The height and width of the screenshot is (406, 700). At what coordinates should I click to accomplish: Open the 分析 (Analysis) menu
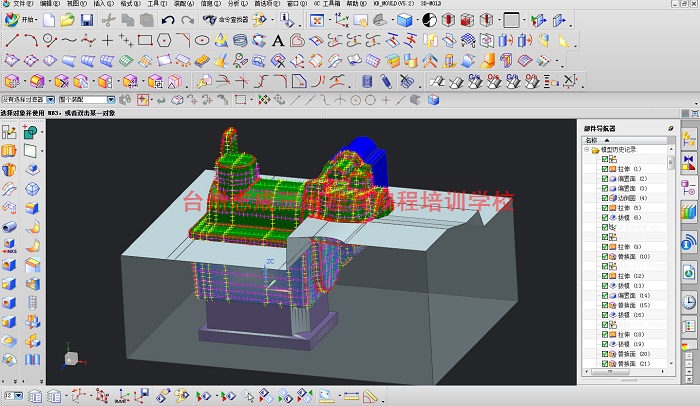pos(238,4)
